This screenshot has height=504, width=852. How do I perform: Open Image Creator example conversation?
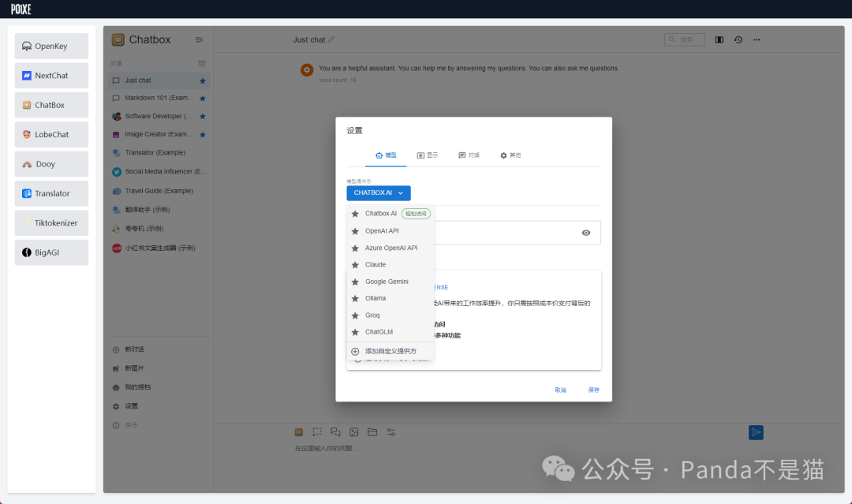(159, 134)
